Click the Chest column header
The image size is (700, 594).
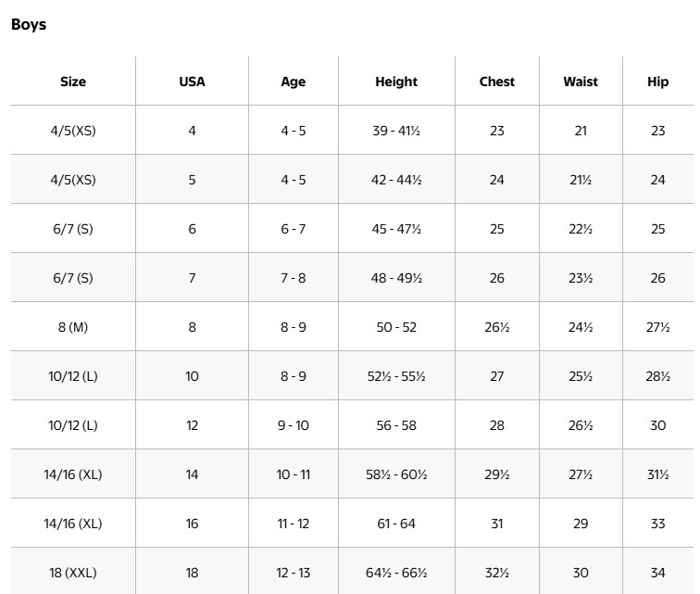point(497,82)
